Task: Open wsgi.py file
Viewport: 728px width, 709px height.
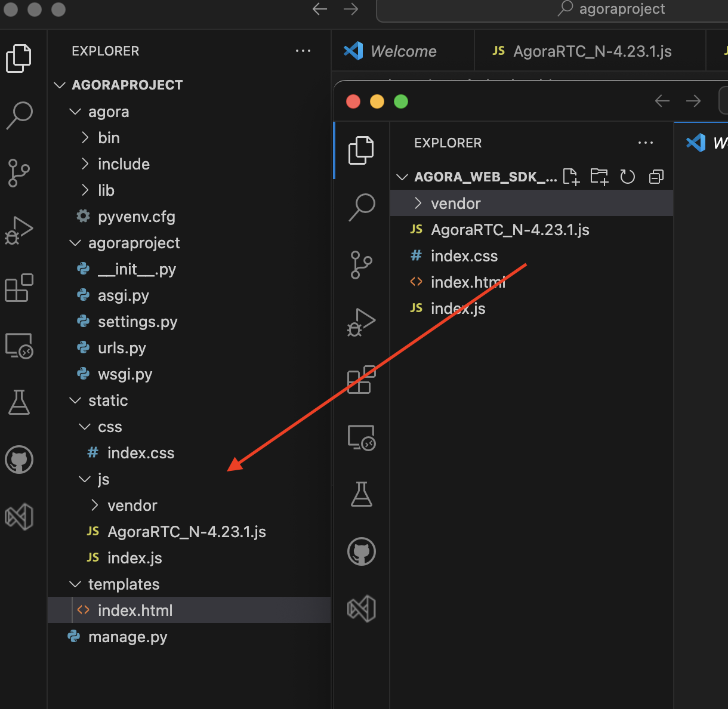Action: [x=189, y=374]
